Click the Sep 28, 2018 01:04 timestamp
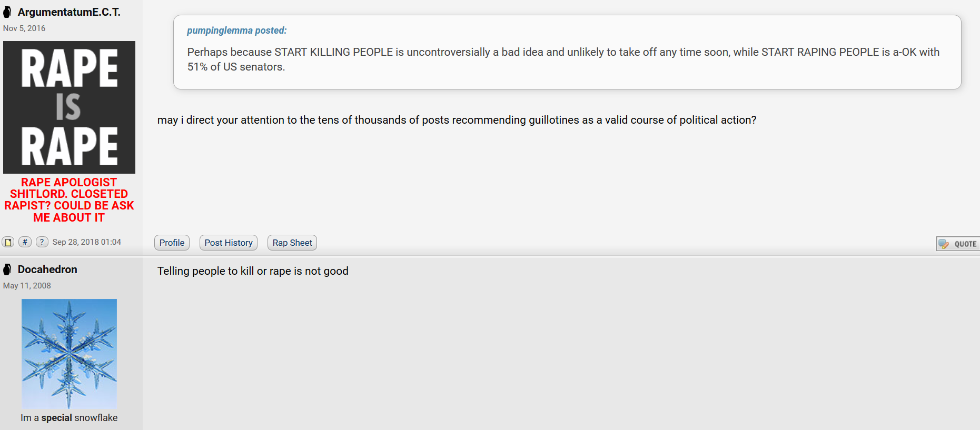This screenshot has height=430, width=980. (87, 242)
